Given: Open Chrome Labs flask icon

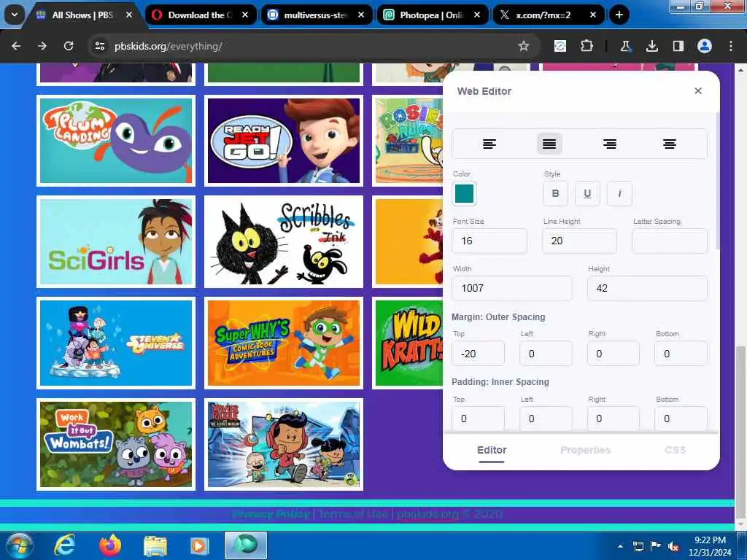Looking at the screenshot, I should pos(625,46).
